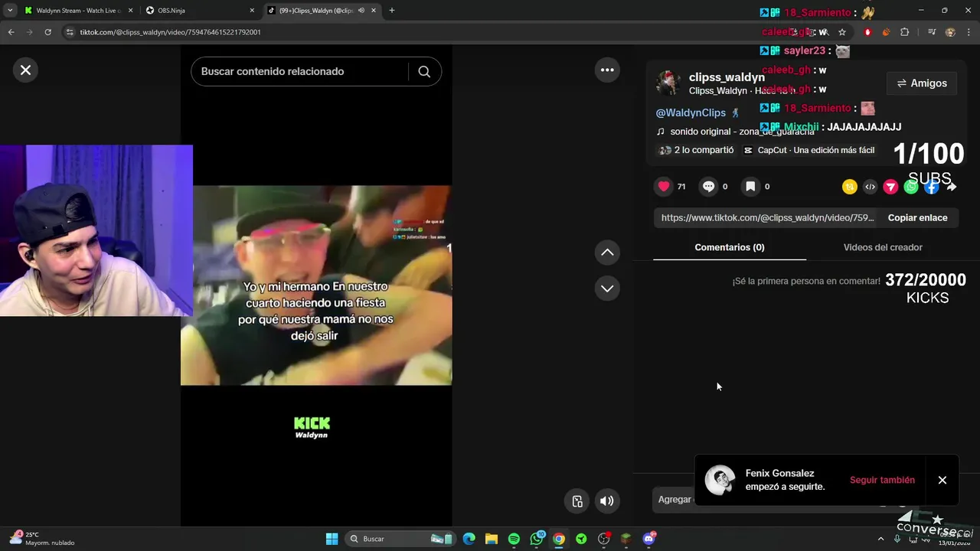The height and width of the screenshot is (551, 980).
Task: Like the video with heart icon
Action: tap(664, 186)
